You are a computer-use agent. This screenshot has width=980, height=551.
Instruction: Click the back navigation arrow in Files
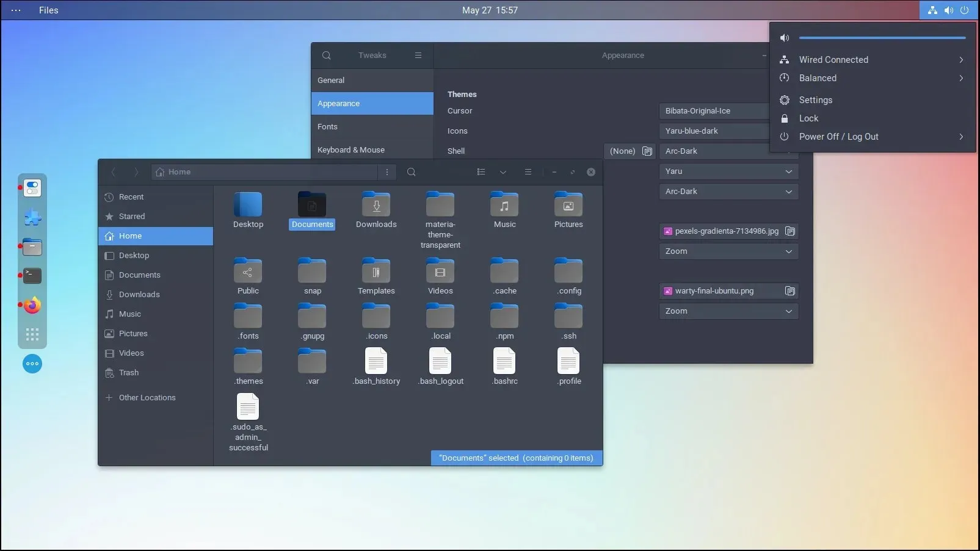(x=114, y=172)
